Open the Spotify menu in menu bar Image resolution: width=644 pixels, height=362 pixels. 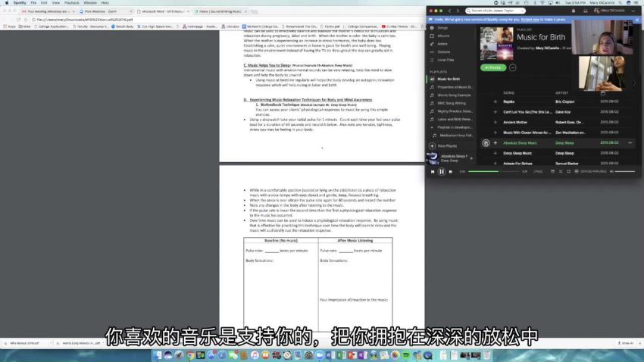(x=19, y=3)
